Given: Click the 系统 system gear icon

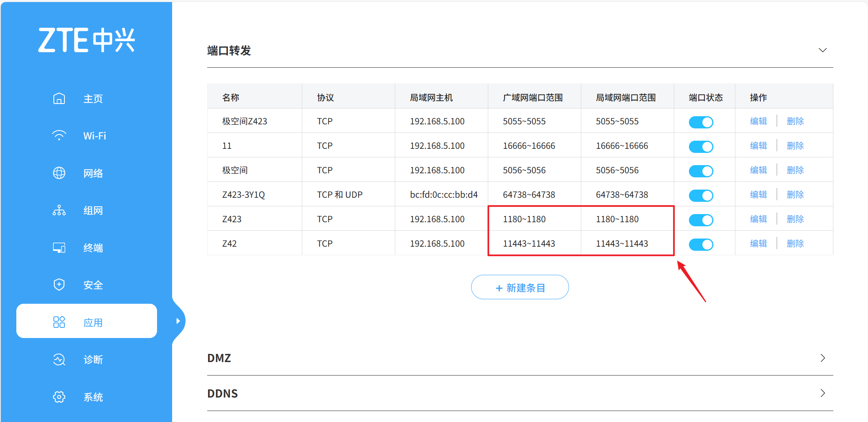Looking at the screenshot, I should pyautogui.click(x=59, y=397).
